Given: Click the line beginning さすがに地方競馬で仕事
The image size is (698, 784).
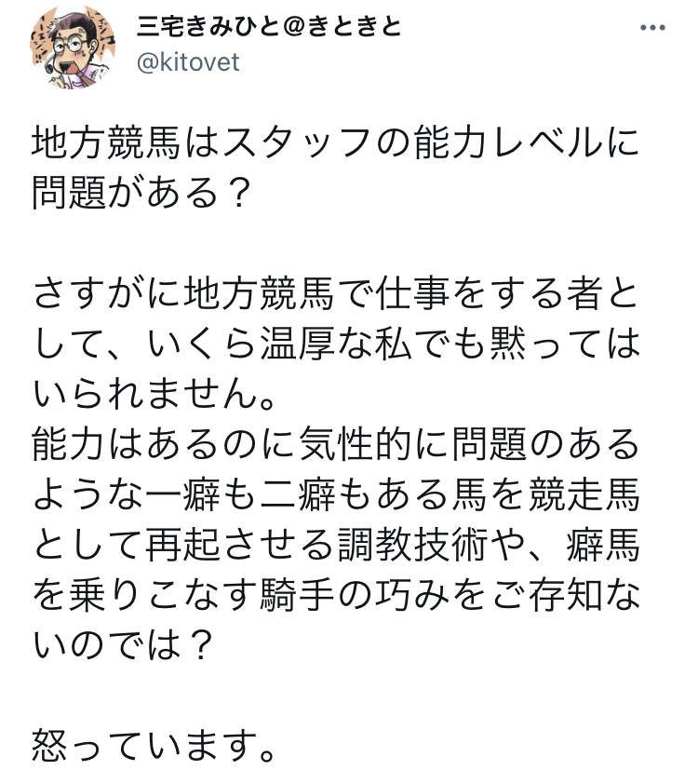Looking at the screenshot, I should [335, 293].
